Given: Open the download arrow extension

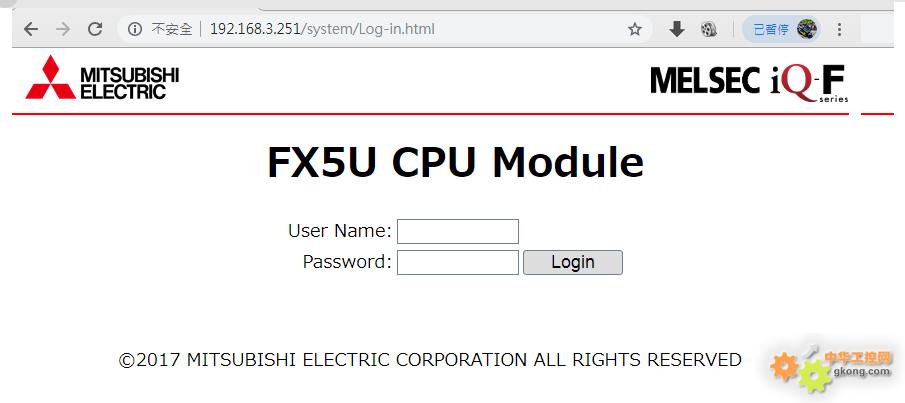Looking at the screenshot, I should point(676,29).
